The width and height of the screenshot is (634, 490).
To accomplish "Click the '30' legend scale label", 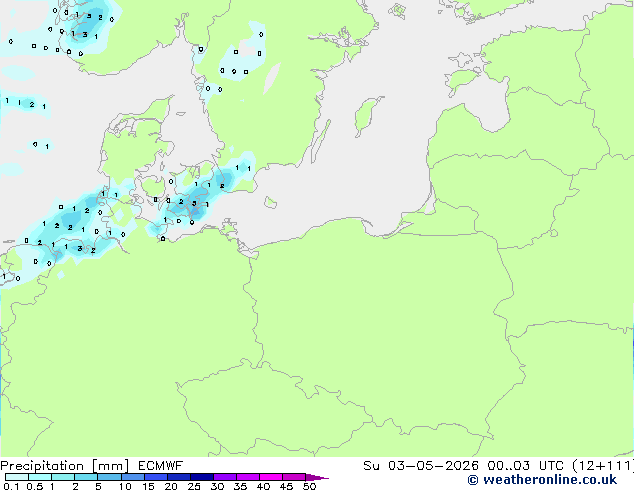I will click(x=217, y=486).
